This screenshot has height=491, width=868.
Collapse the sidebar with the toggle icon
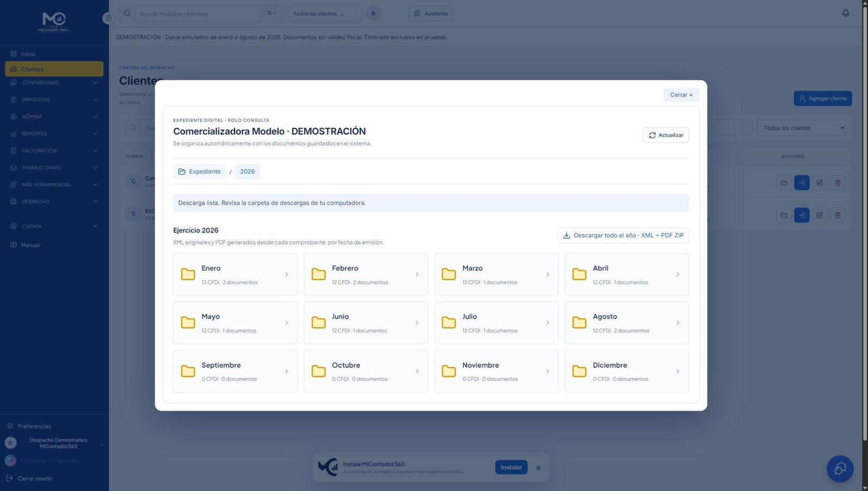click(108, 18)
